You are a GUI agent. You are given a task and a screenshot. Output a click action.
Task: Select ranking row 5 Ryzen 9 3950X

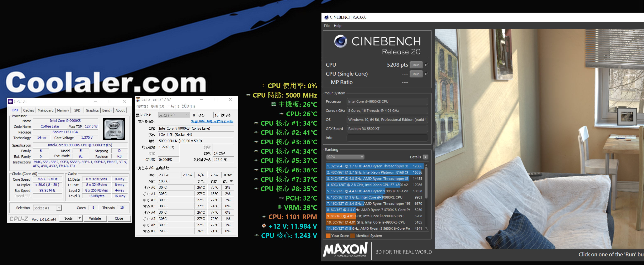coord(374,191)
